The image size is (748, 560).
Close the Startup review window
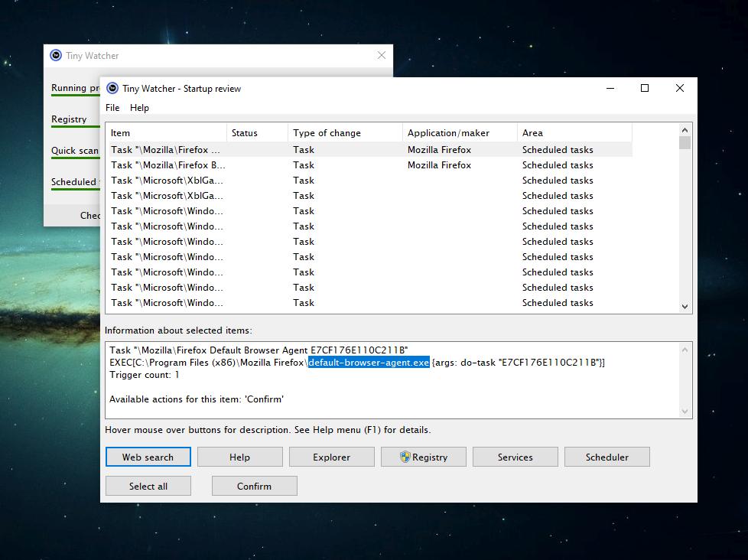point(680,88)
